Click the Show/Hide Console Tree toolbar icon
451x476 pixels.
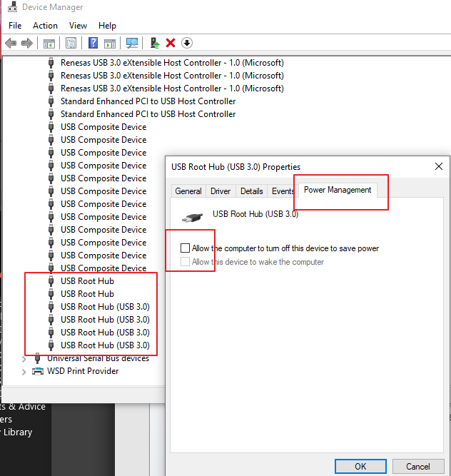click(x=49, y=43)
